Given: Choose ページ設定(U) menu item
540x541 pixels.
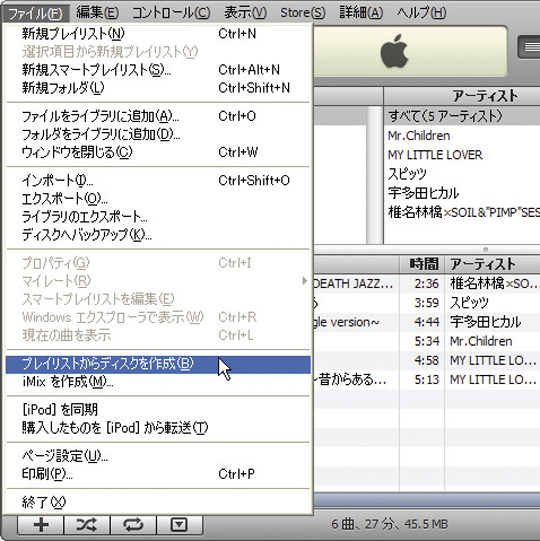Looking at the screenshot, I should click(158, 456).
